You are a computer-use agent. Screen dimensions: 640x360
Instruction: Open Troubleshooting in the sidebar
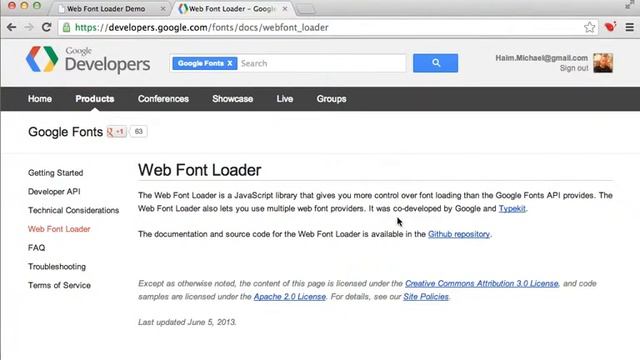57,267
